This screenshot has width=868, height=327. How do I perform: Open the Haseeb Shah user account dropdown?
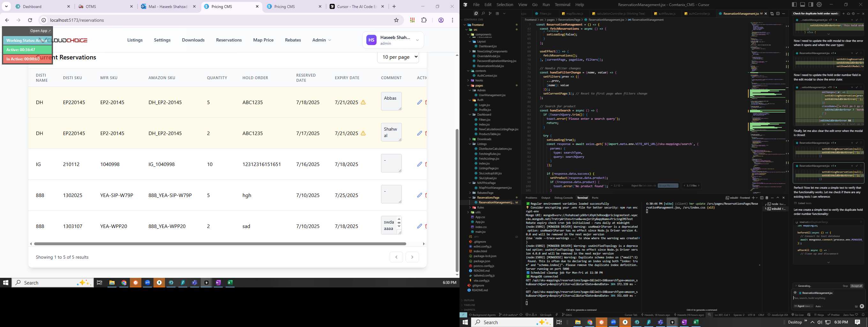tap(393, 40)
